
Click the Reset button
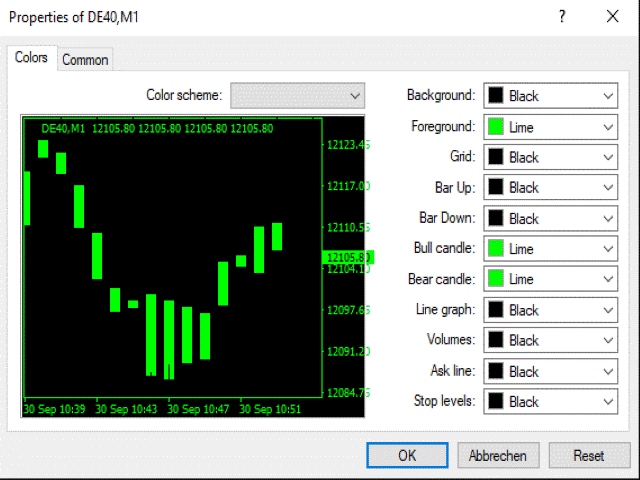click(589, 455)
